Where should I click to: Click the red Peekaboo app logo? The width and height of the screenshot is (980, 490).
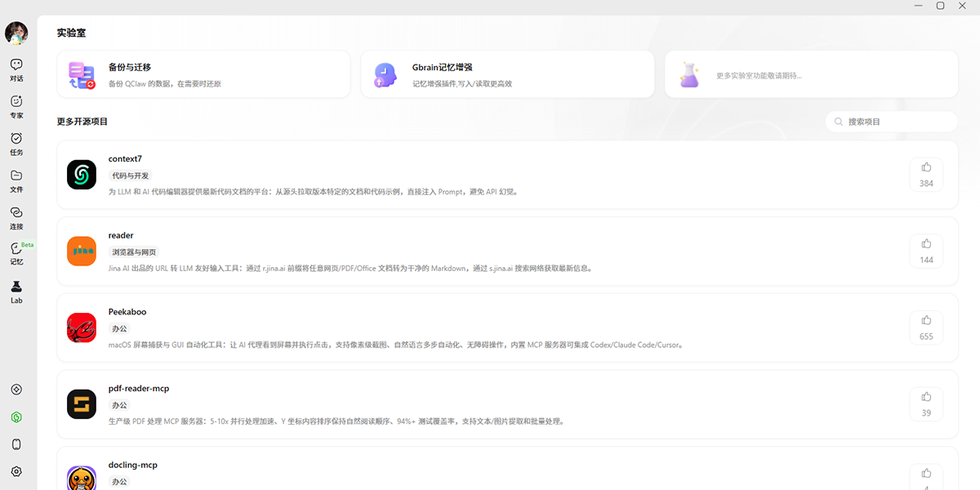[x=82, y=327]
